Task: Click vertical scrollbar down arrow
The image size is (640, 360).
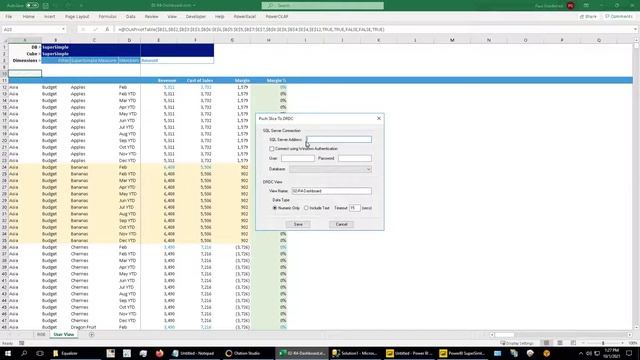Action: [x=636, y=328]
